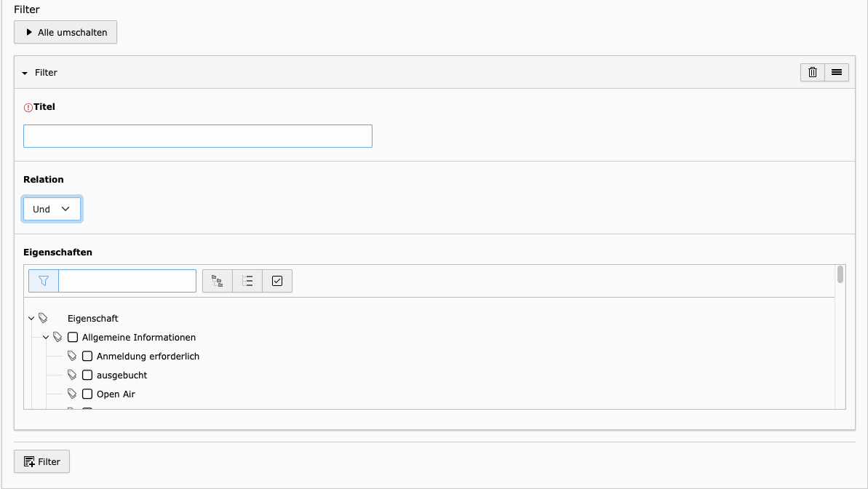Click the Eigenschaften tree scrollbar thumb
The image size is (868, 489).
[x=840, y=274]
